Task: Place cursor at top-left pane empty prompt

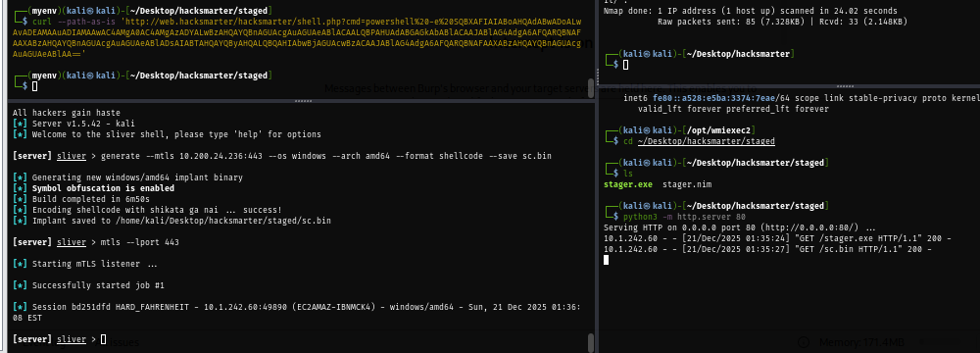Action: [x=35, y=85]
